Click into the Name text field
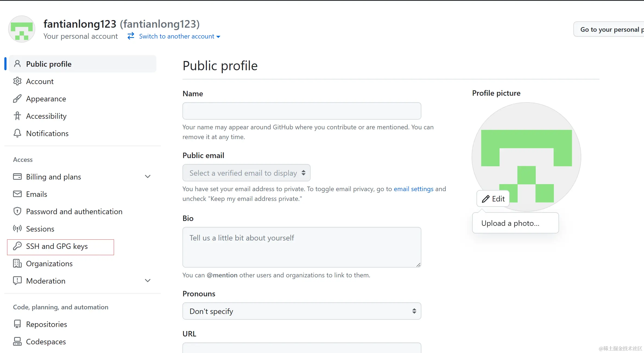This screenshot has height=353, width=644. 302,111
